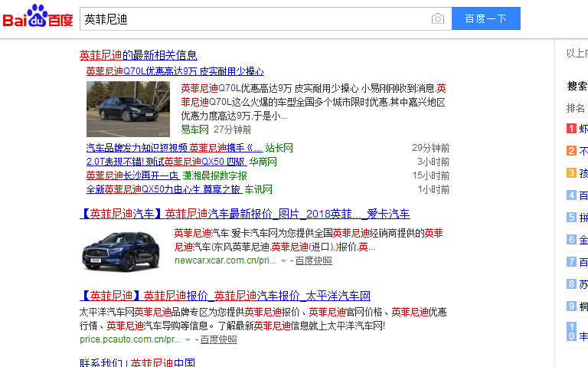Click rank 5 hot search badge

tap(571, 218)
